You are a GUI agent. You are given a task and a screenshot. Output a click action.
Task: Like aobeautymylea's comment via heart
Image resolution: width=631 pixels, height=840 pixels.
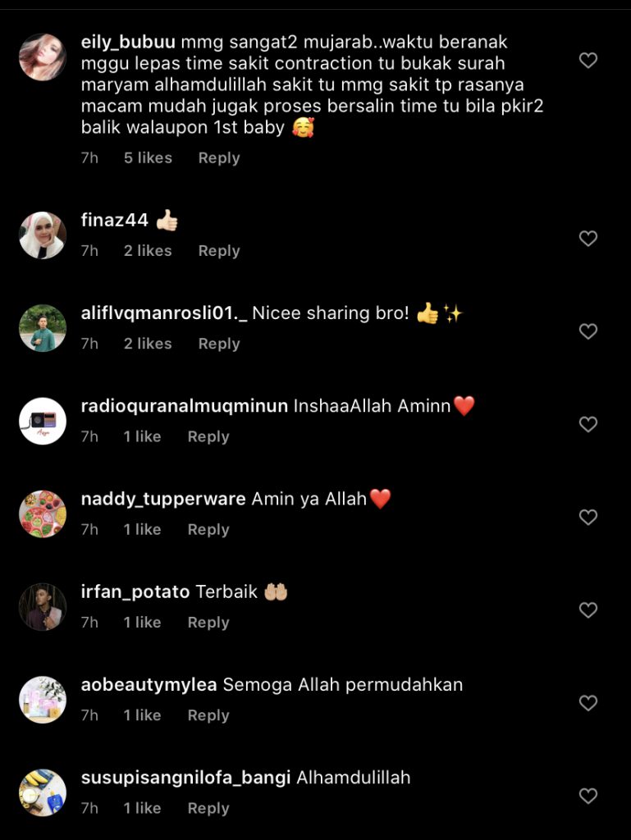(588, 703)
